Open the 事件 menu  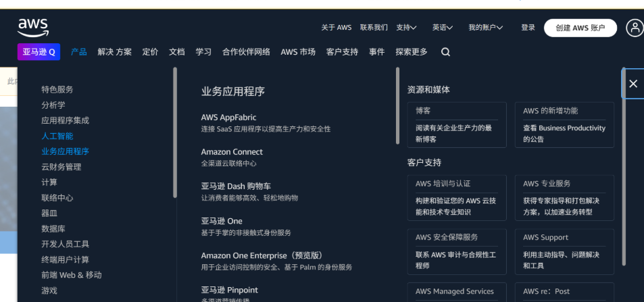[x=376, y=52]
